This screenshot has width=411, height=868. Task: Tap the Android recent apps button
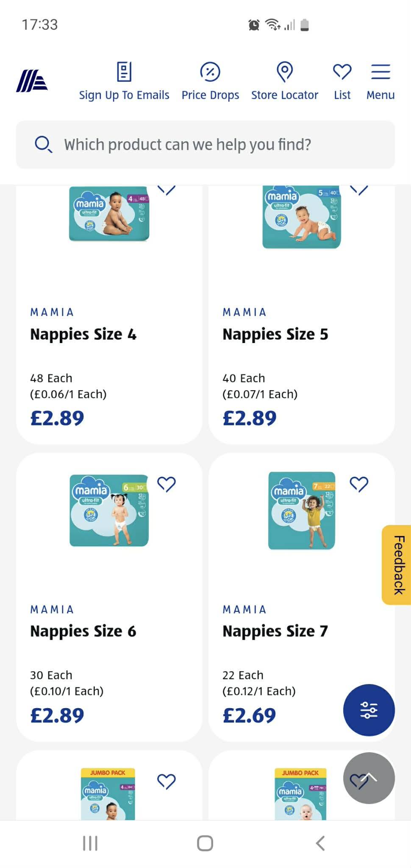90,843
